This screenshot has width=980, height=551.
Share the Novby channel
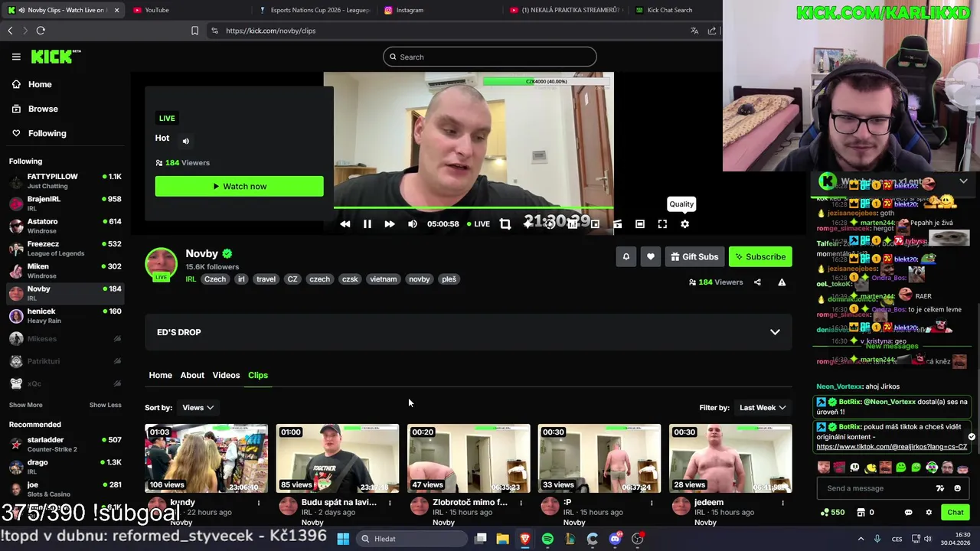pyautogui.click(x=757, y=282)
